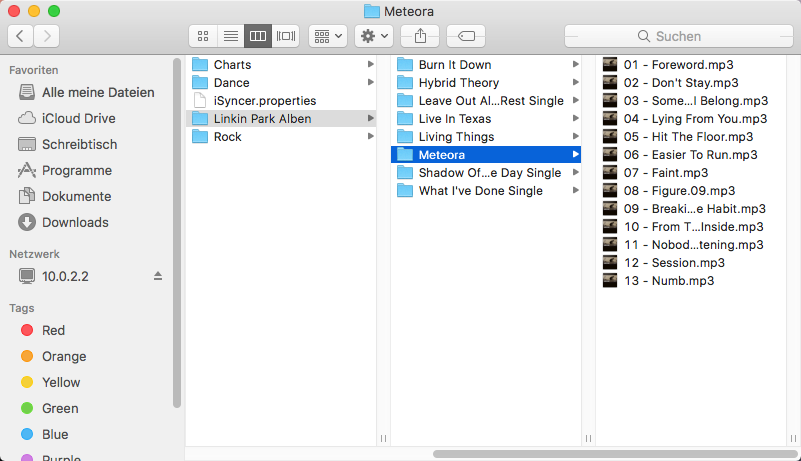
Task: Go forward with the right arrow
Action: pos(47,36)
